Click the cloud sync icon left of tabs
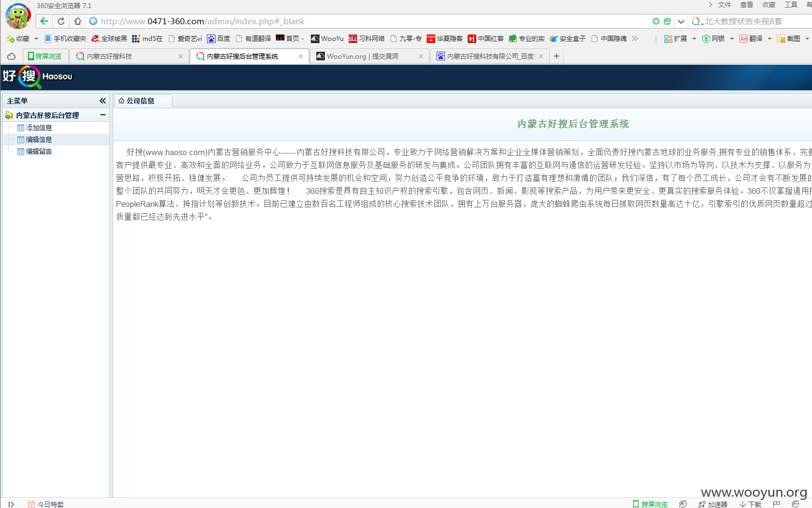Image resolution: width=812 pixels, height=508 pixels. tap(11, 56)
